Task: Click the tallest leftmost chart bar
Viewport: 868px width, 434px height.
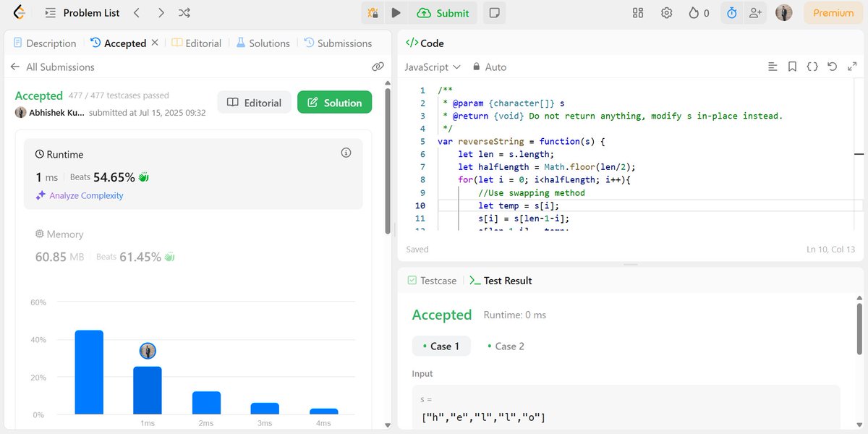Action: click(89, 373)
